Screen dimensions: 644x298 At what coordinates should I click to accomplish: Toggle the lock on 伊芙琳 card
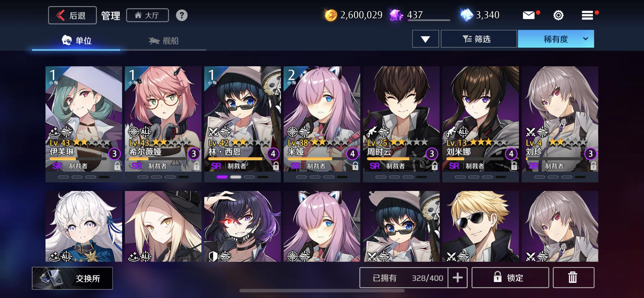pyautogui.click(x=117, y=166)
